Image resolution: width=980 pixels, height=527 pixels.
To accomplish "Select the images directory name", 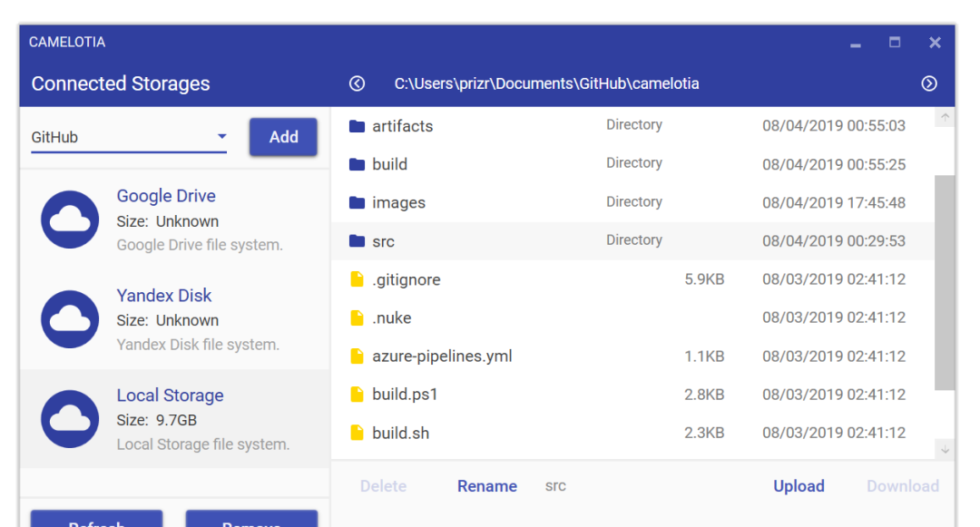I will pos(398,203).
